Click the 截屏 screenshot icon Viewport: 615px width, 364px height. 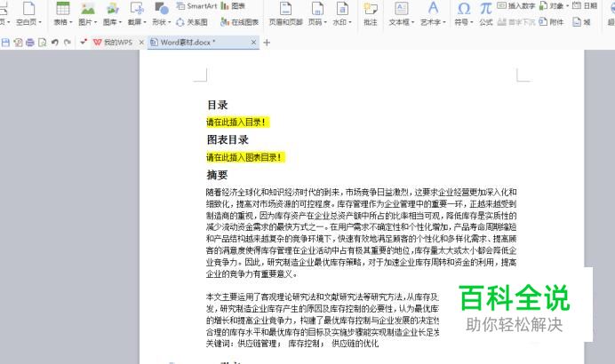[137, 8]
